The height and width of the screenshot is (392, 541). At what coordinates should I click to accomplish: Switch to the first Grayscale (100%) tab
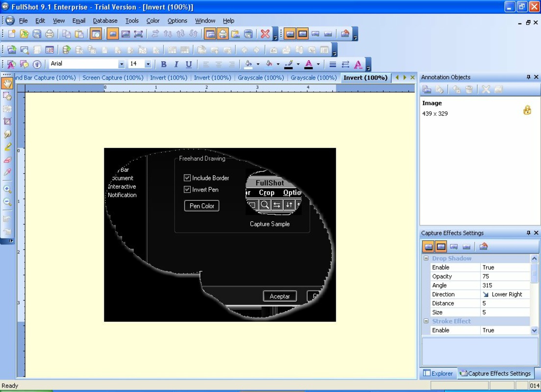(261, 77)
